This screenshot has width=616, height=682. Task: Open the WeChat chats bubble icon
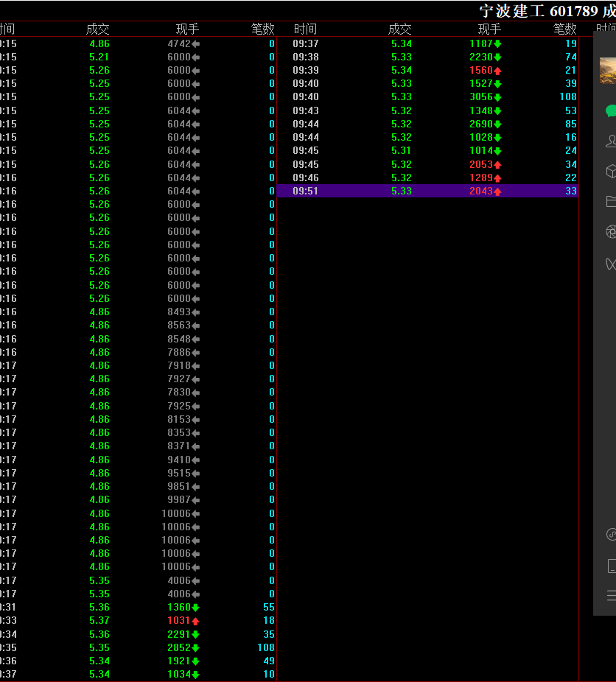click(611, 111)
